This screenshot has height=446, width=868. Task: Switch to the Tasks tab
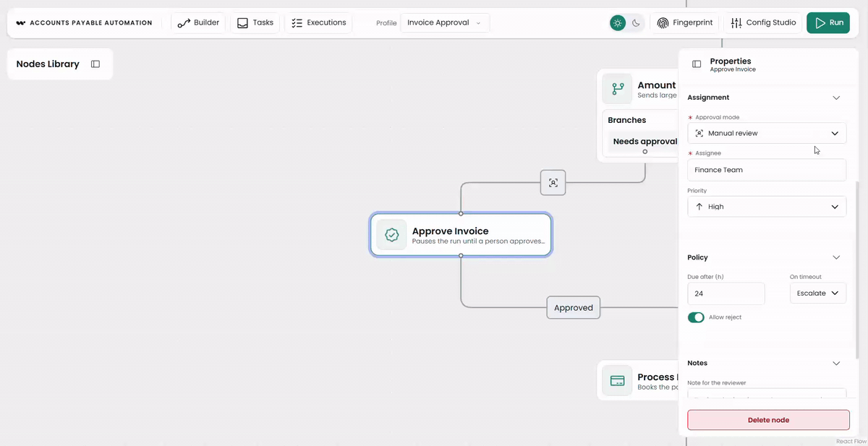(x=255, y=22)
